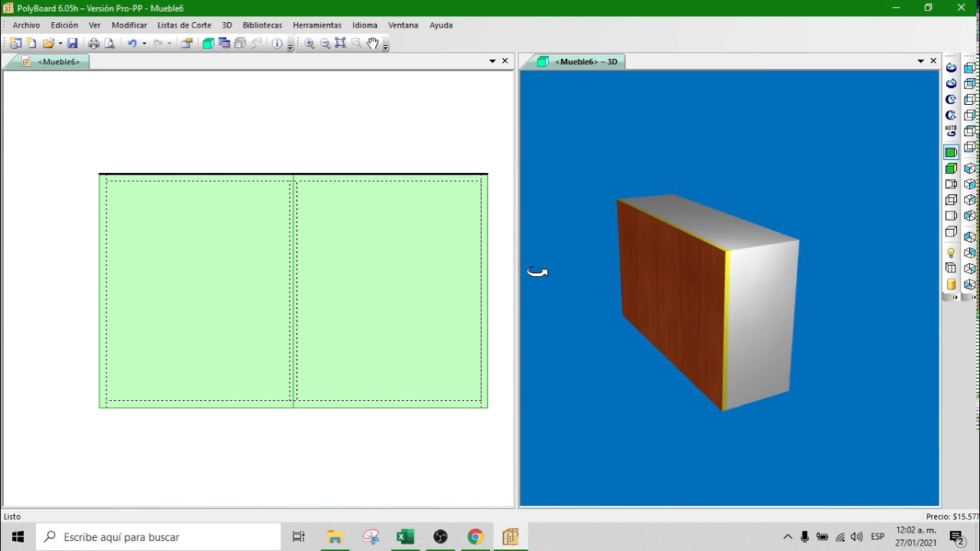The width and height of the screenshot is (980, 551).
Task: Click the 3D cabinet model's wood front
Action: click(x=672, y=304)
